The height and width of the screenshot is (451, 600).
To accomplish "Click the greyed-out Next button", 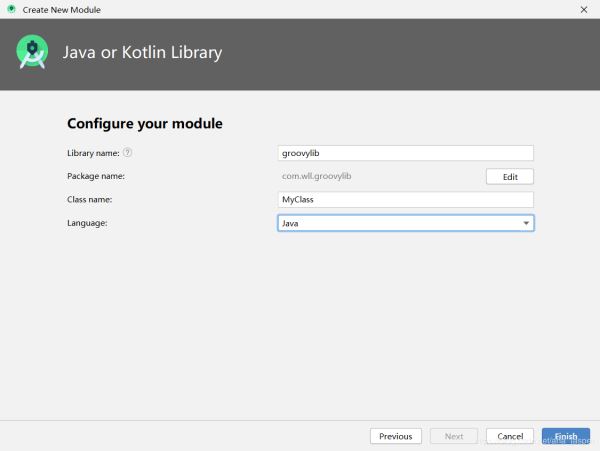I will click(453, 436).
